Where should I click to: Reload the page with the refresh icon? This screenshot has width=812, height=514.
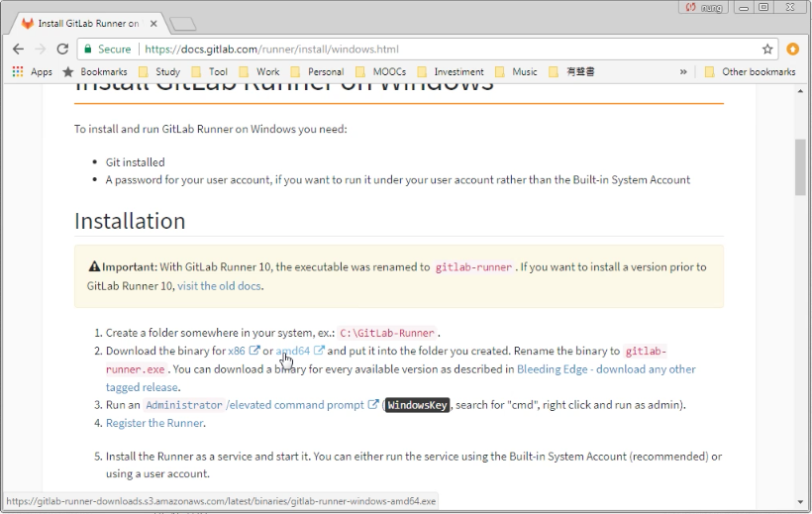coord(62,50)
